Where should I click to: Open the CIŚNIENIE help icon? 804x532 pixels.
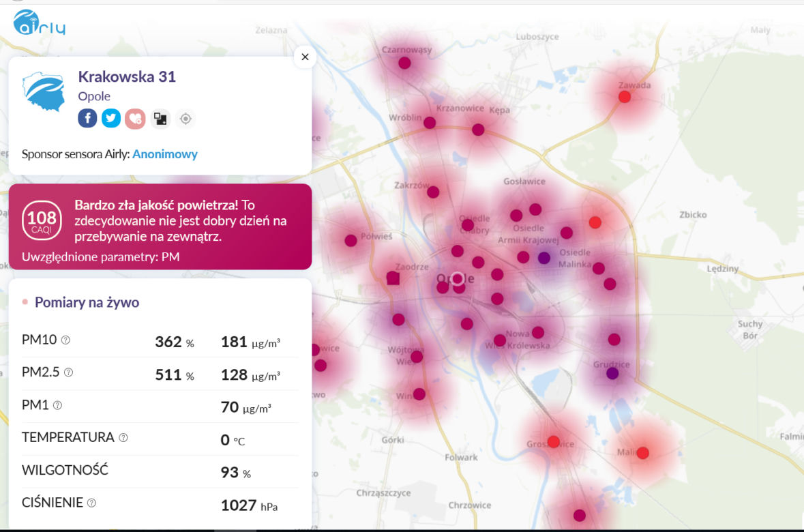92,503
